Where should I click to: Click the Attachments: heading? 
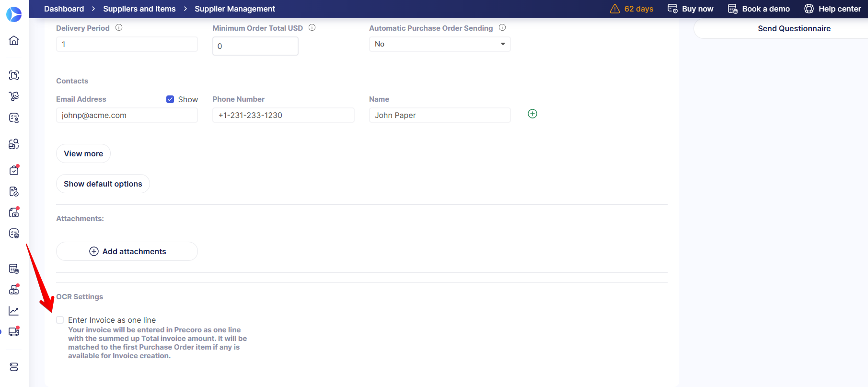click(x=80, y=219)
